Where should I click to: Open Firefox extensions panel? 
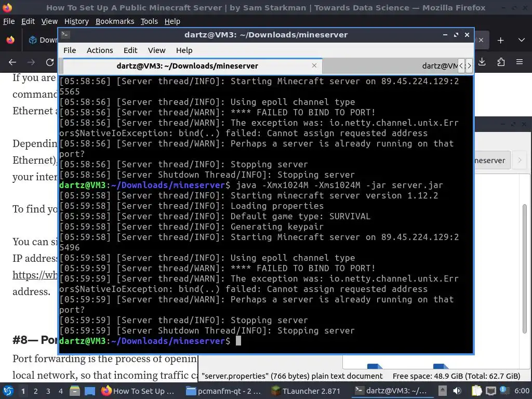coord(501,62)
